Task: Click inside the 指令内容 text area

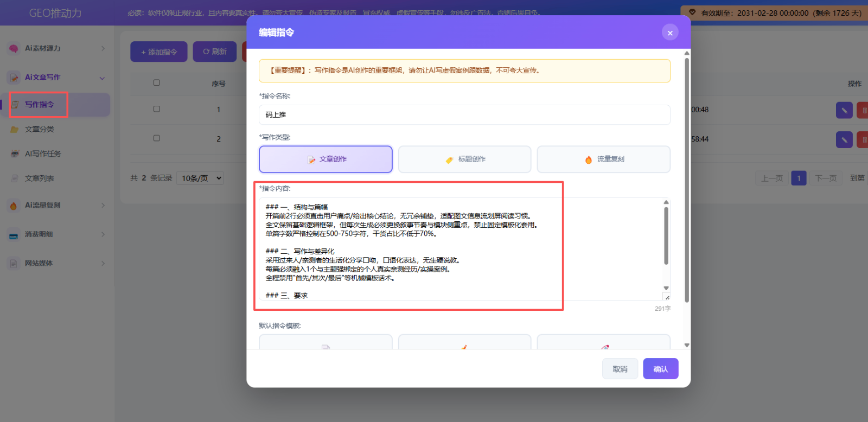Action: point(461,249)
